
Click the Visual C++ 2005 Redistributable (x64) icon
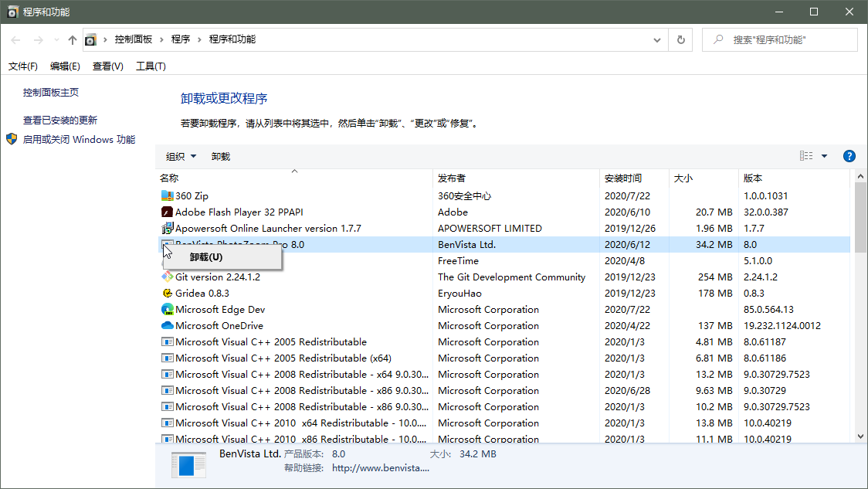(167, 358)
